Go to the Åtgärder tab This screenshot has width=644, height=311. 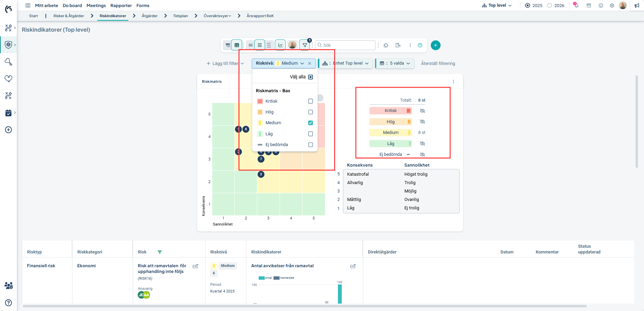tap(150, 16)
